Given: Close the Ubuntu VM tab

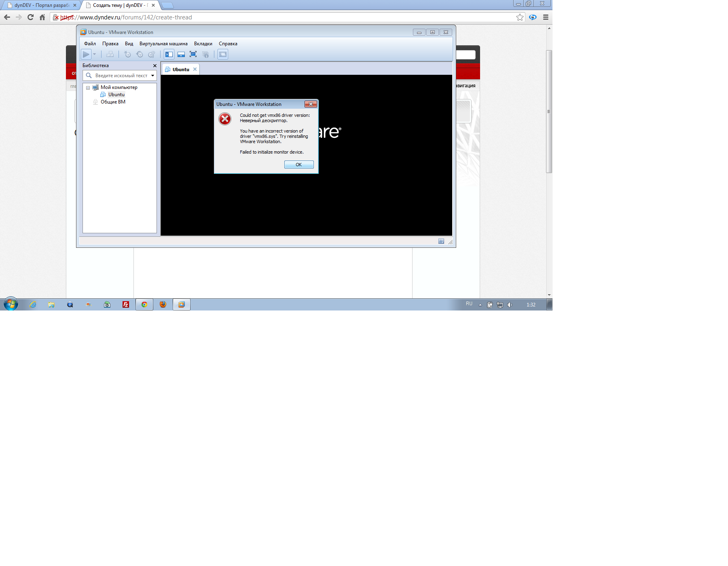Looking at the screenshot, I should point(195,69).
